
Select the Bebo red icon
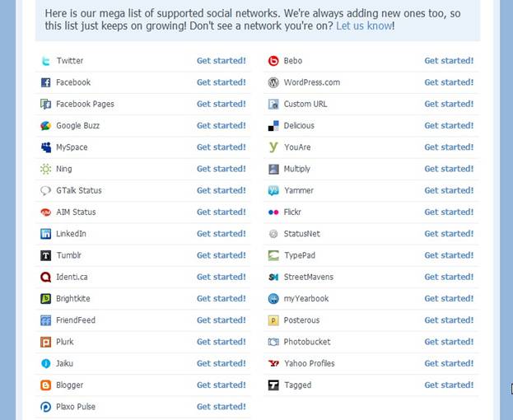click(x=273, y=61)
